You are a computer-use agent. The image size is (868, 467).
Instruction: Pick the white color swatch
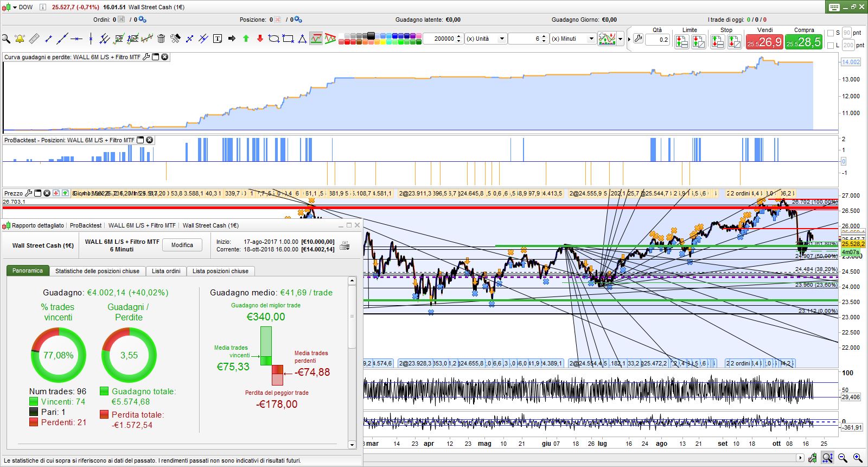341,36
